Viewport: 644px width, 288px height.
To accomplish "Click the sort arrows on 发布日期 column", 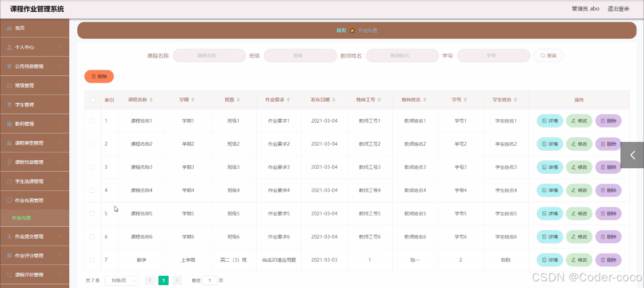I will coord(334,100).
